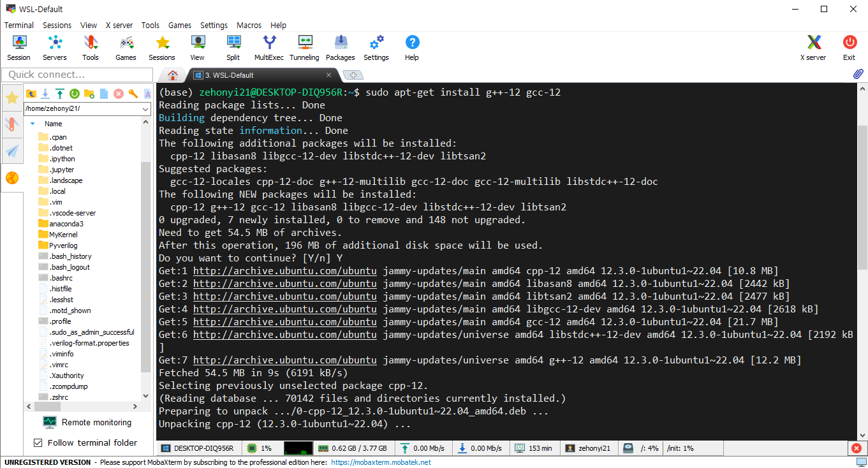Click the file list horizontal scrollbar right arrow
The image size is (868, 468).
(135, 407)
